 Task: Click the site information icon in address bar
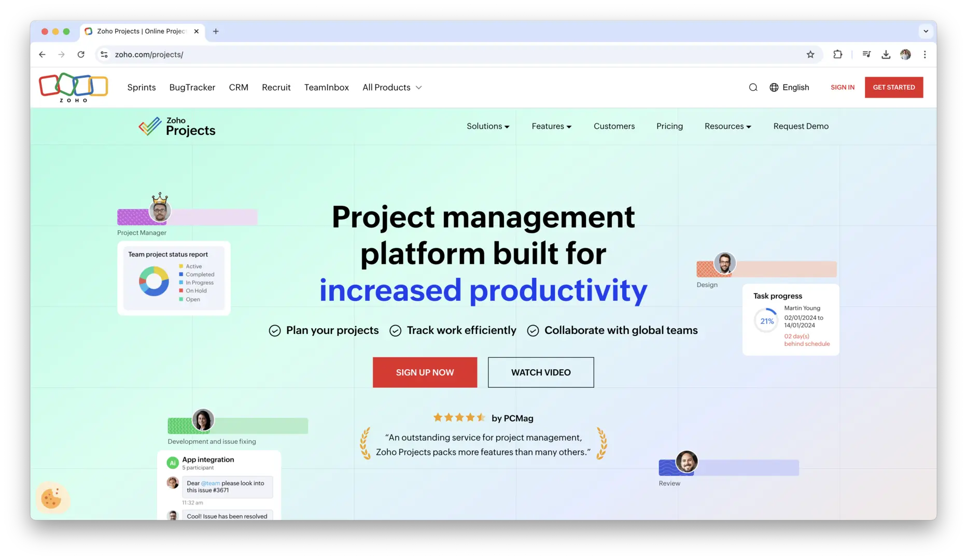[104, 54]
